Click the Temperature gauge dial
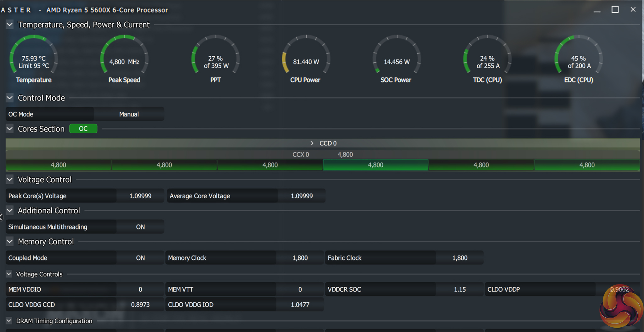This screenshot has width=644, height=332. 34,57
